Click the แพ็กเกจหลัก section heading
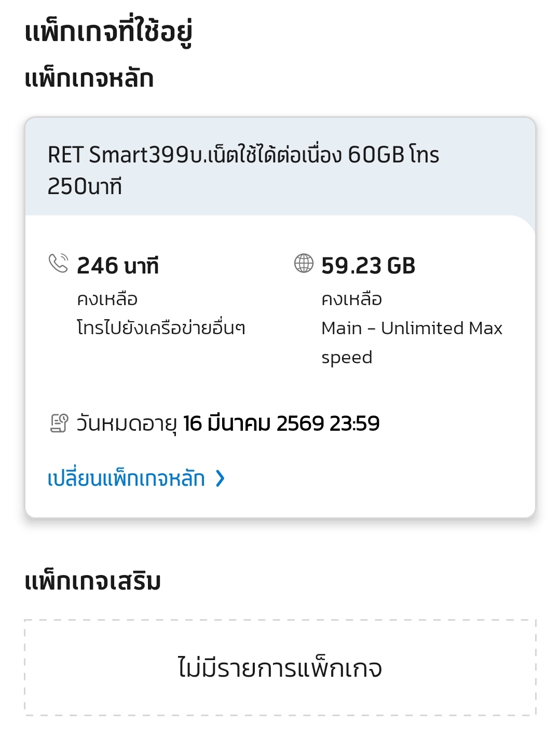The height and width of the screenshot is (739, 560). (x=89, y=79)
